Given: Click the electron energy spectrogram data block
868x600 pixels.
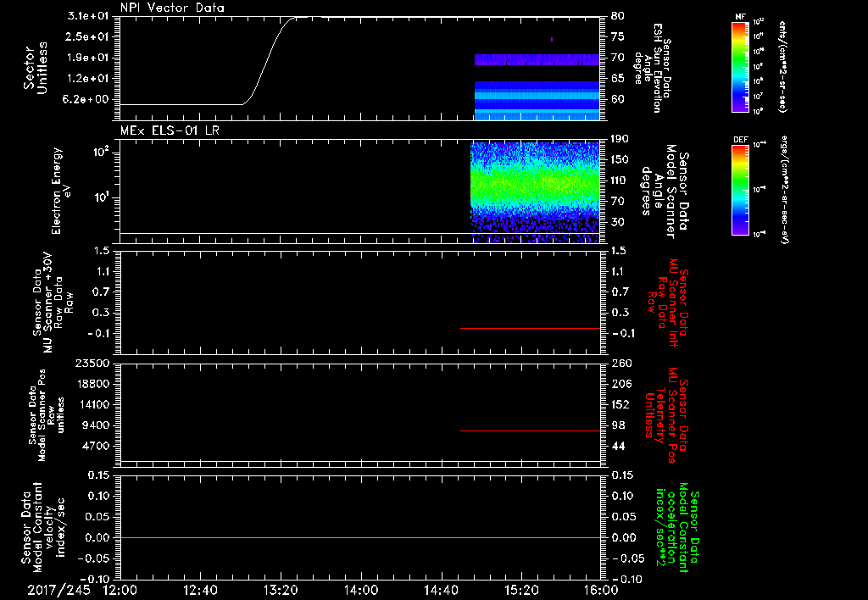Looking at the screenshot, I should click(535, 192).
